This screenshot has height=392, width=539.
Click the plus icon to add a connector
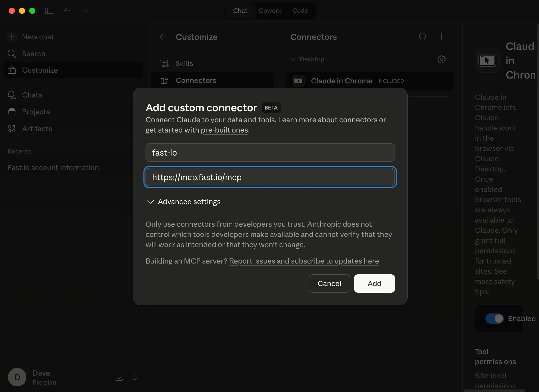point(442,37)
